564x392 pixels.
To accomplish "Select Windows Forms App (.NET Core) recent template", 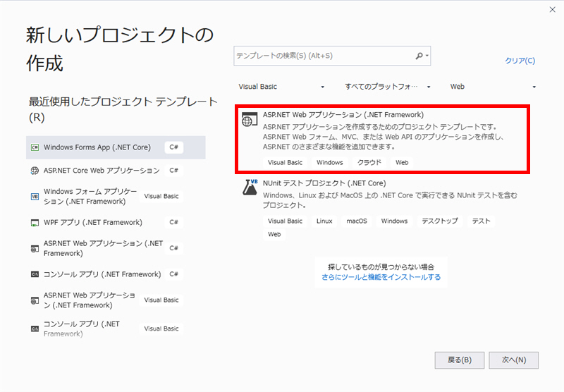I will (116, 147).
